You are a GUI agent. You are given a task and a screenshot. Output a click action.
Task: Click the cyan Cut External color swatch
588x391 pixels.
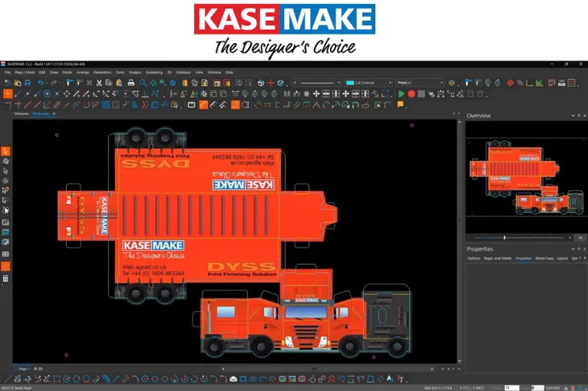(350, 83)
